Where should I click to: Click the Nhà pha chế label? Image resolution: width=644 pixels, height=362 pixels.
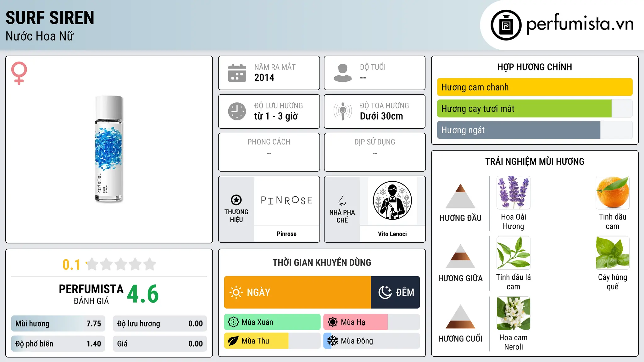coord(342,216)
